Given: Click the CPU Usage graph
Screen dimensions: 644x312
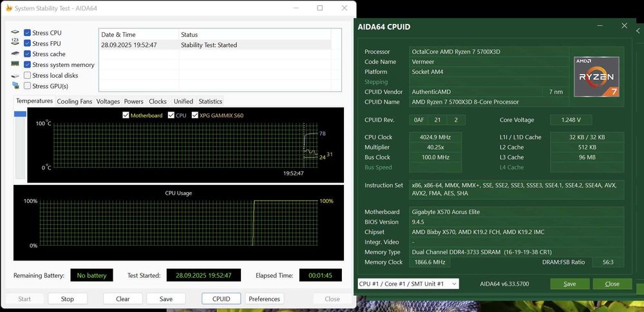Looking at the screenshot, I should [178, 222].
